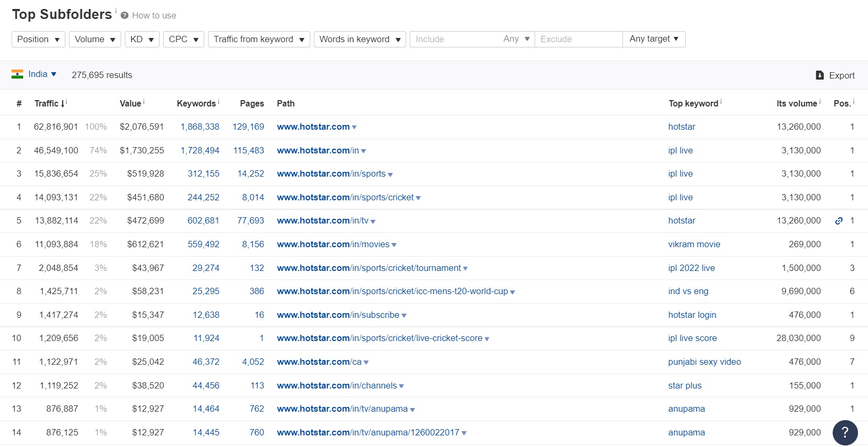
Task: Expand www.hotstar.com/in/sports path arrow
Action: pos(390,174)
